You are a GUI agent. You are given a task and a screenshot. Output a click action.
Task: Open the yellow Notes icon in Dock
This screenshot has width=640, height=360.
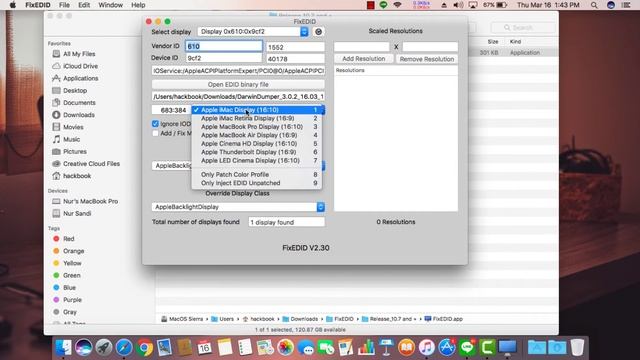pyautogui.click(x=224, y=348)
